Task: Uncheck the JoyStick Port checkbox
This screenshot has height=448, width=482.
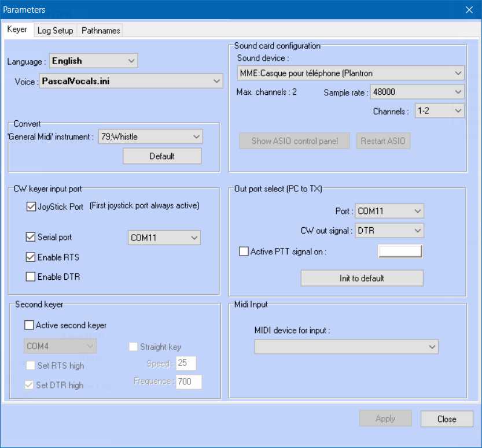Action: (x=31, y=207)
